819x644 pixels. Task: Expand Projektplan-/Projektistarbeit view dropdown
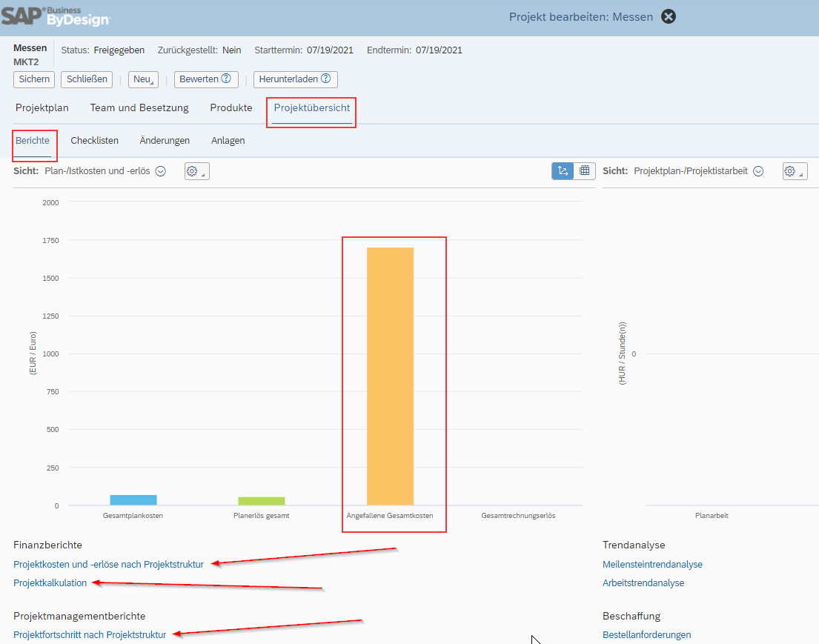pyautogui.click(x=758, y=171)
